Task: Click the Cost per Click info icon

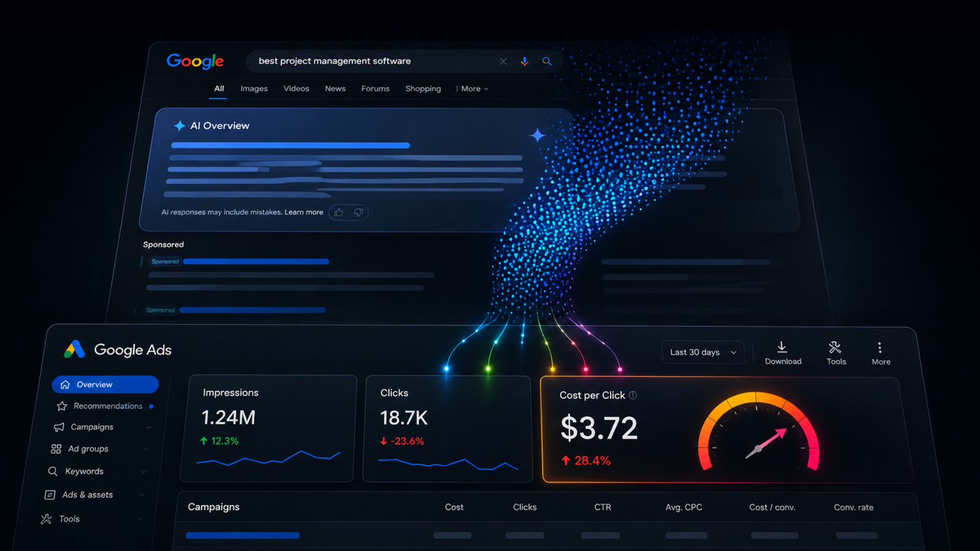Action: click(633, 395)
